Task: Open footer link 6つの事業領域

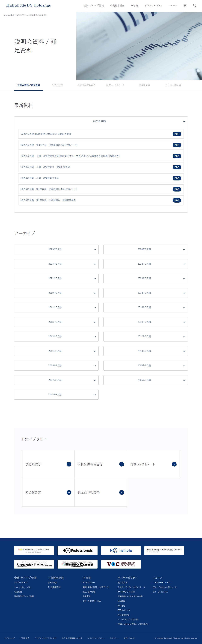Action: click(x=54, y=587)
